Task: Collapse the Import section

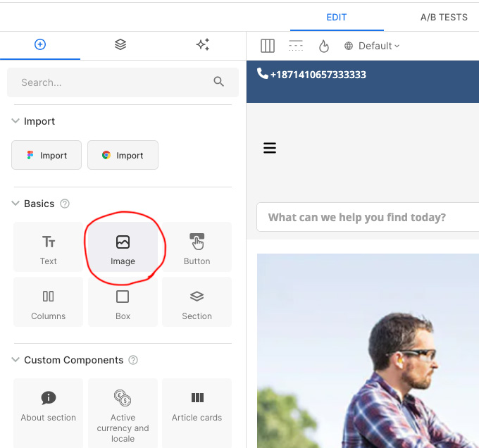Action: pyautogui.click(x=15, y=121)
